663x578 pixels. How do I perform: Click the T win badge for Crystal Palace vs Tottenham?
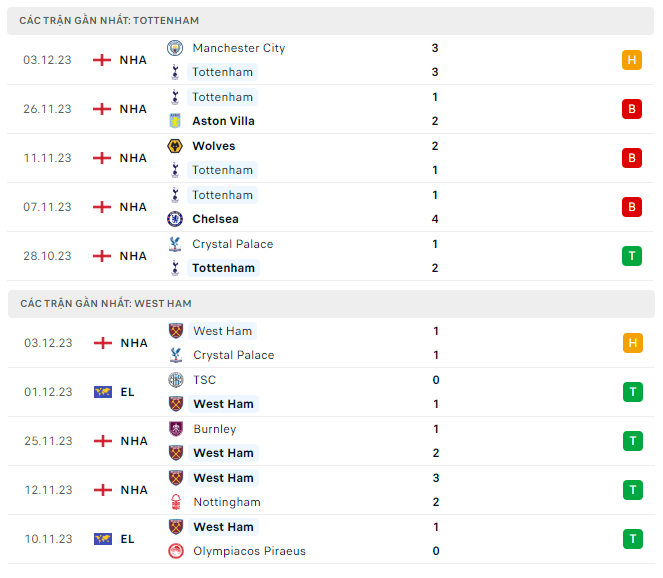(631, 256)
